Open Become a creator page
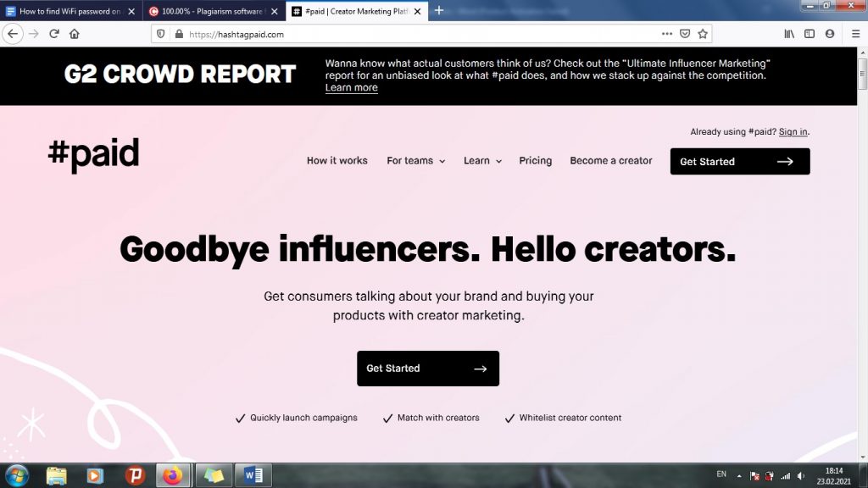The width and height of the screenshot is (868, 488). coord(611,160)
